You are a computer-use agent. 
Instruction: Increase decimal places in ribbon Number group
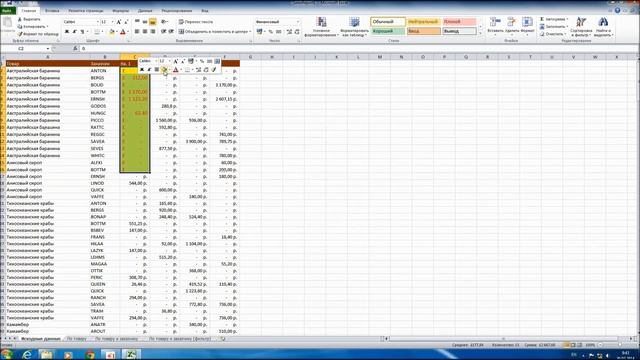click(289, 31)
